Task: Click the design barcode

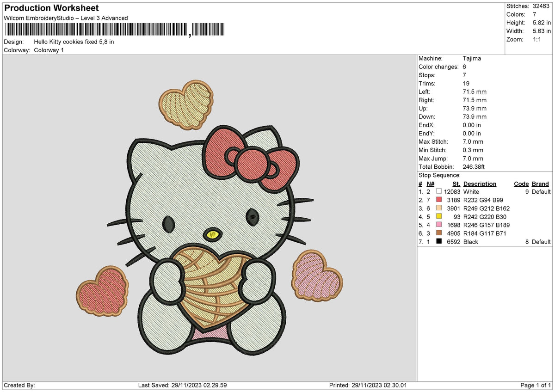Action: (x=115, y=30)
